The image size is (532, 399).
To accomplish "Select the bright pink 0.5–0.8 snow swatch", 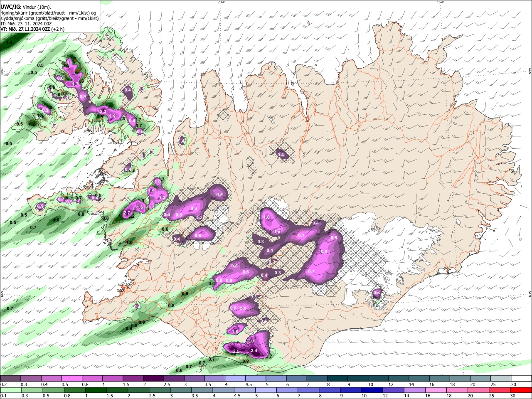I will click(x=71, y=378).
